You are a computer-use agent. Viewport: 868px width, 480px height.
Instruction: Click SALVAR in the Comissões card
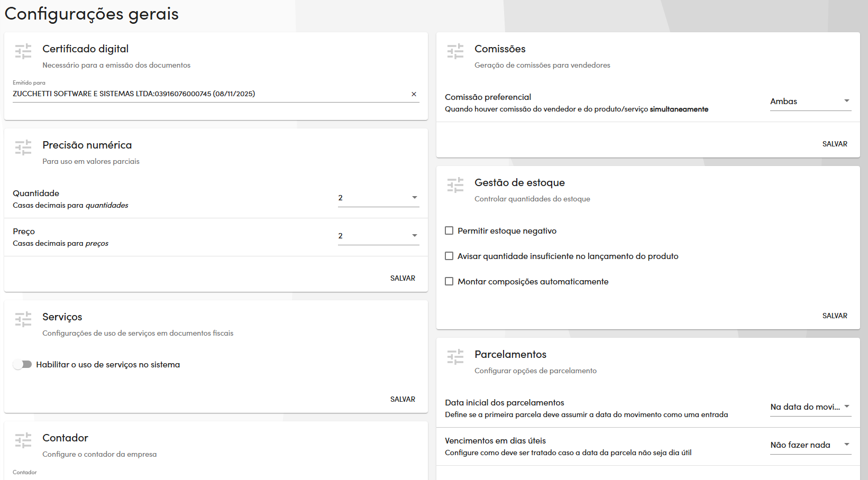[835, 143]
